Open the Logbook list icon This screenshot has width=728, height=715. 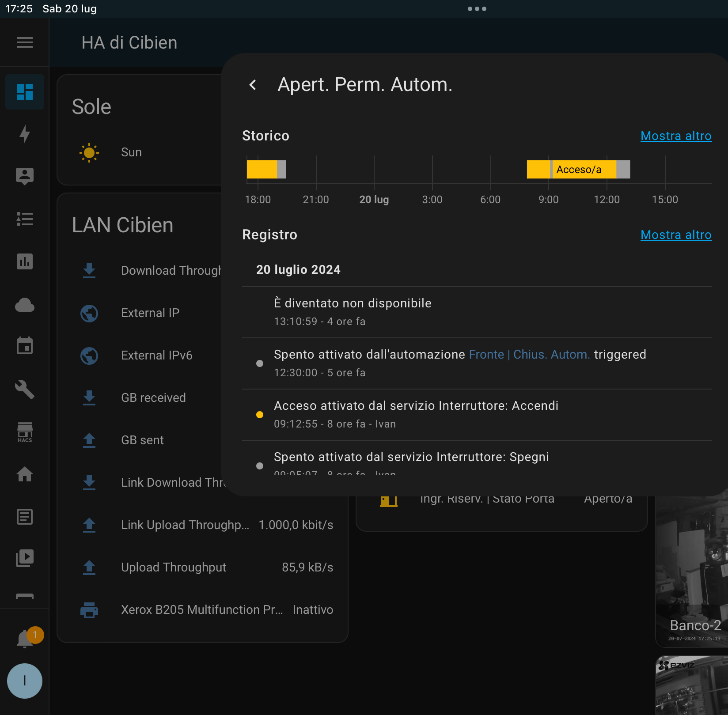[x=25, y=219]
